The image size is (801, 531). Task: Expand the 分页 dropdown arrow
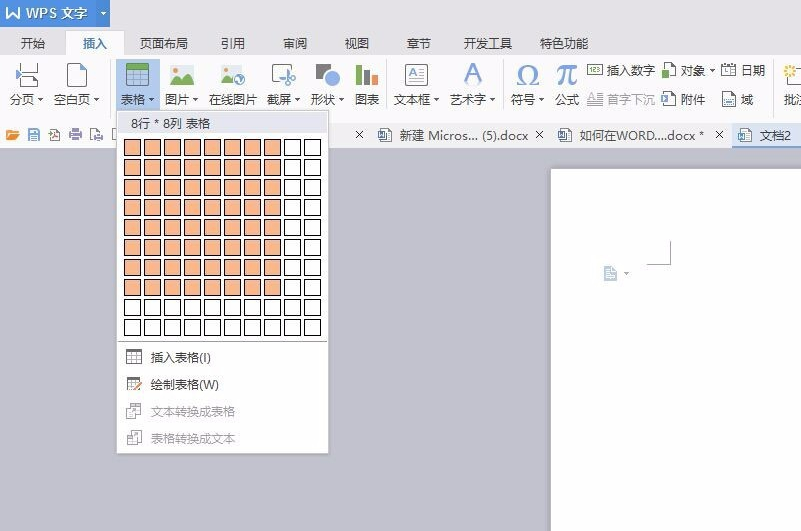pos(40,100)
